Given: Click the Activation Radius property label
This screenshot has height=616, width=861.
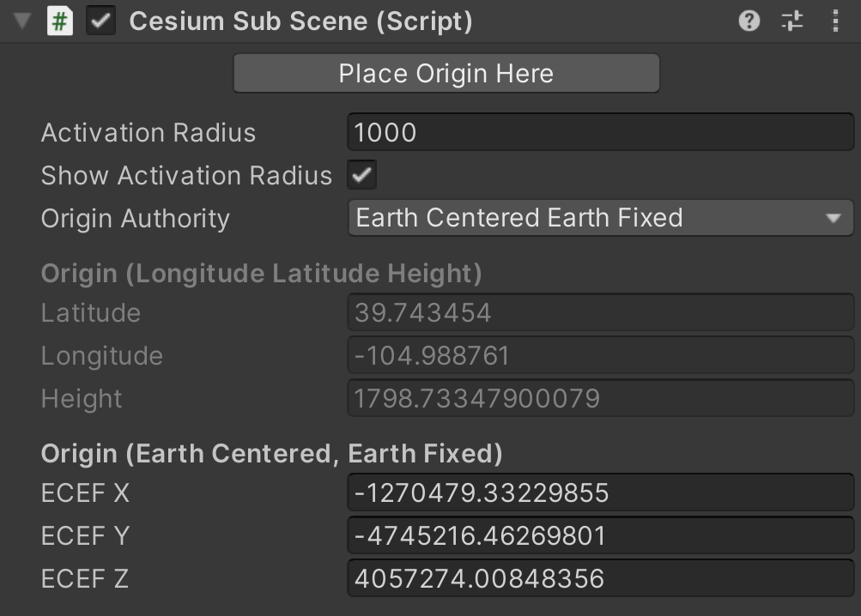Looking at the screenshot, I should click(149, 133).
